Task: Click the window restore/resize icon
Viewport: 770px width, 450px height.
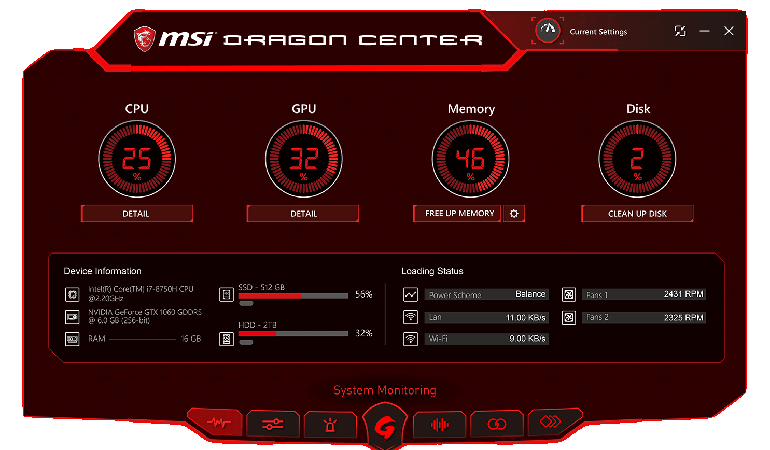Action: [x=680, y=31]
